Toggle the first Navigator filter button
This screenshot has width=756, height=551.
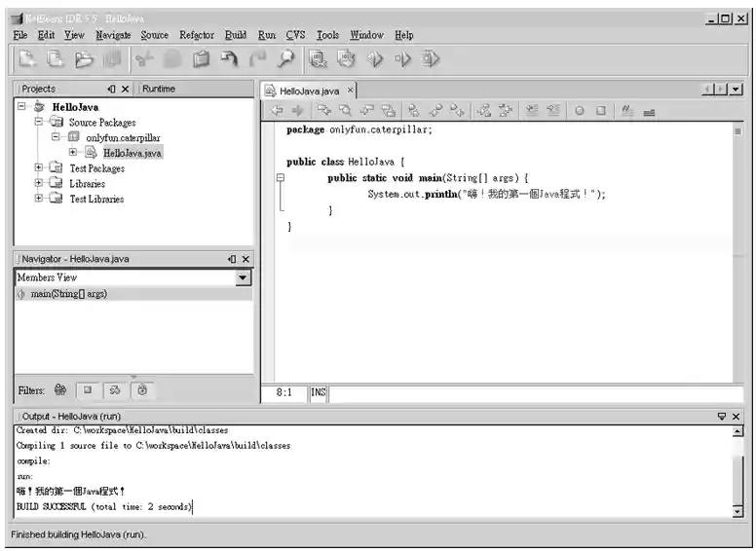click(60, 389)
